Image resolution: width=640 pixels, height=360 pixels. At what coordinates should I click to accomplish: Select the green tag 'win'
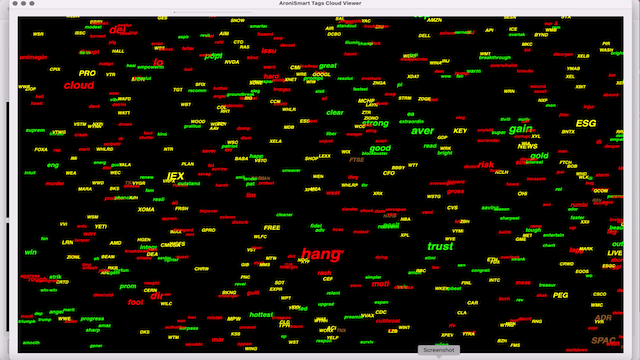[x=31, y=252]
